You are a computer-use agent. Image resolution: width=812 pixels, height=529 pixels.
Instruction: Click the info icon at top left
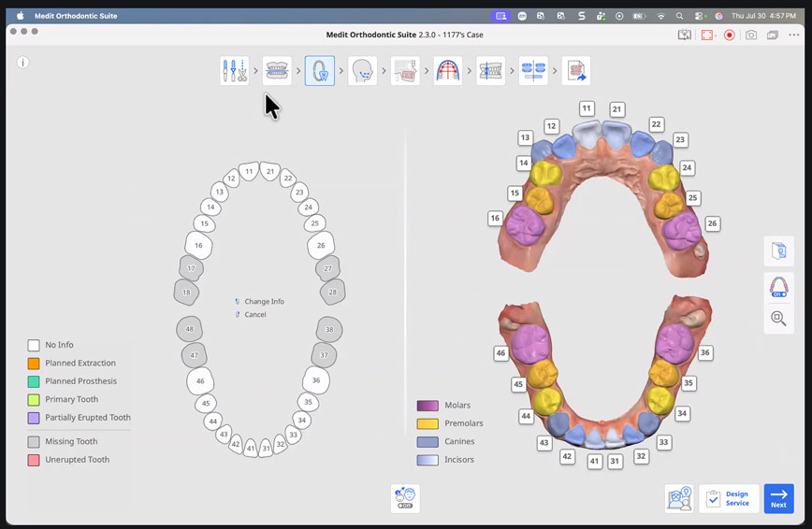[x=22, y=63]
